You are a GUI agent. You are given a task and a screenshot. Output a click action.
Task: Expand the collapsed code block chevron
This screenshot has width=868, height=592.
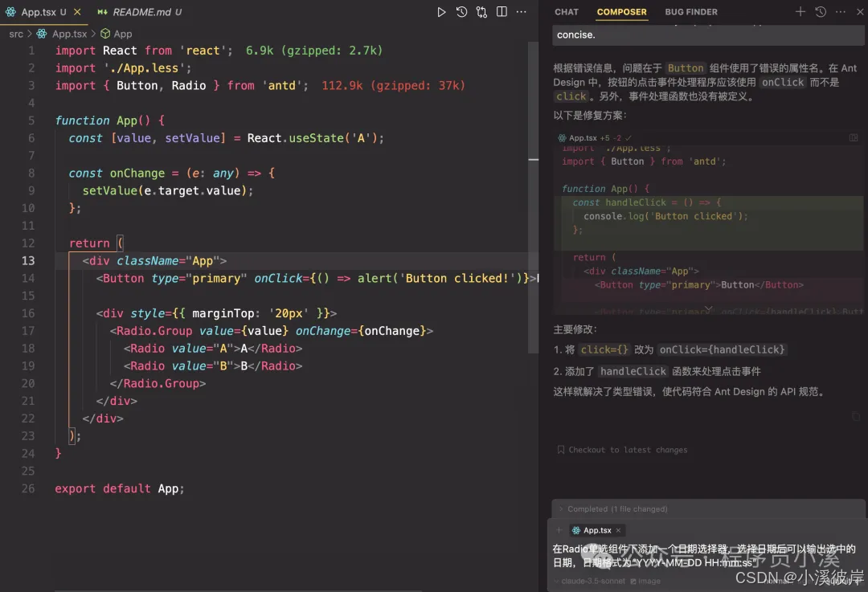(x=708, y=308)
